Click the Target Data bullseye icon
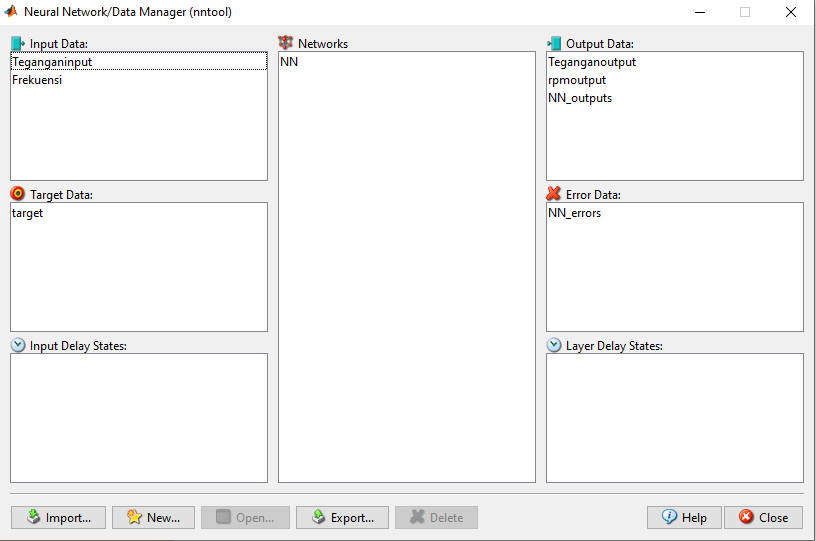The image size is (816, 541). click(18, 194)
